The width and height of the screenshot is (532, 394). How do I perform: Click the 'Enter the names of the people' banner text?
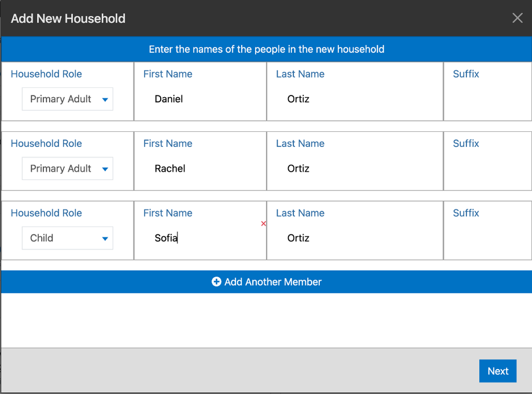pyautogui.click(x=267, y=49)
